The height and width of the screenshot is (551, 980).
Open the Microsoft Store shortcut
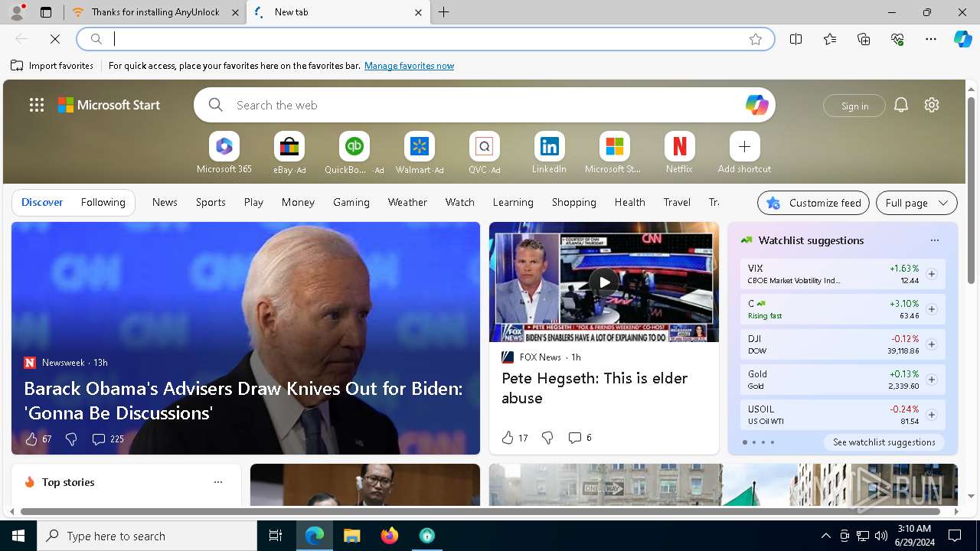click(614, 153)
